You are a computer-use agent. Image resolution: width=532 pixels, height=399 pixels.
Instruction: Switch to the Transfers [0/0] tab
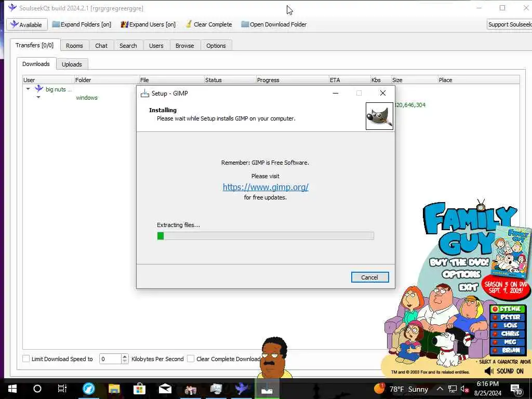(x=35, y=45)
